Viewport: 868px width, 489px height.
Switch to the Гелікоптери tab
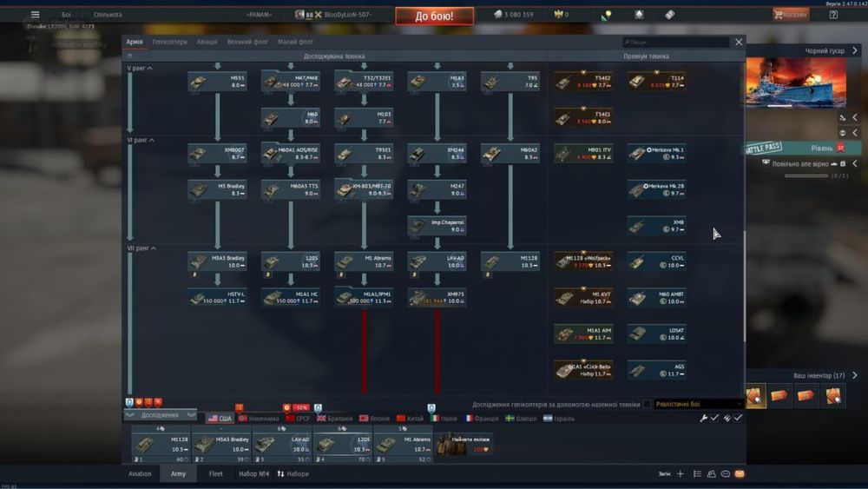(x=170, y=42)
